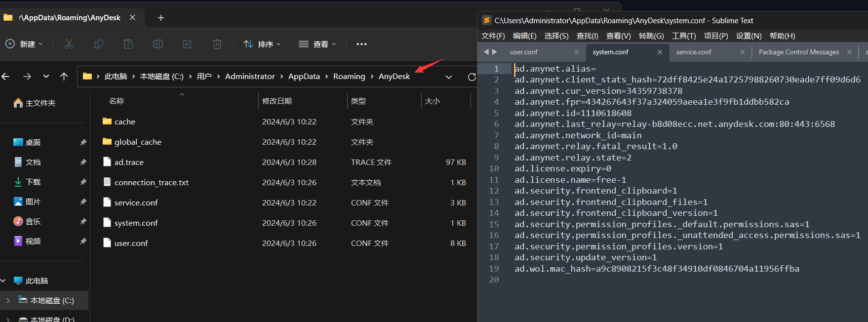This screenshot has height=322, width=868.
Task: Open Sublime Text 选择(S) menu
Action: pos(556,36)
